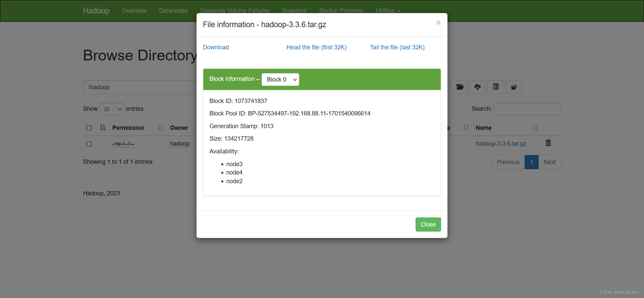
Task: Click the Showing 1 to 1 of 1 entries text
Action: point(118,162)
